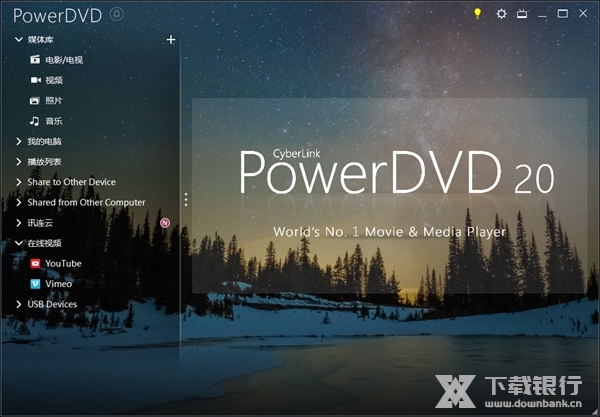The image size is (600, 417).
Task: Expand the USB Devices chevron
Action: [x=18, y=304]
